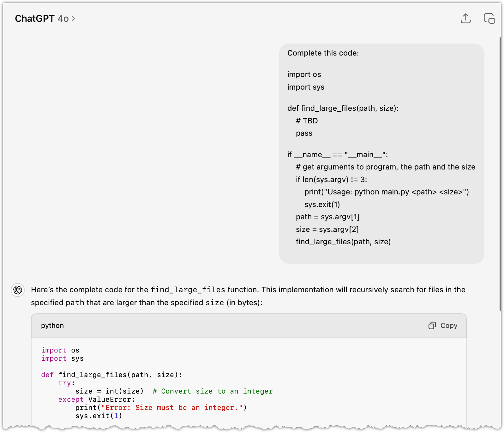Click the "def find_large_files(path, size):" line in user message
The image size is (504, 433).
(343, 108)
